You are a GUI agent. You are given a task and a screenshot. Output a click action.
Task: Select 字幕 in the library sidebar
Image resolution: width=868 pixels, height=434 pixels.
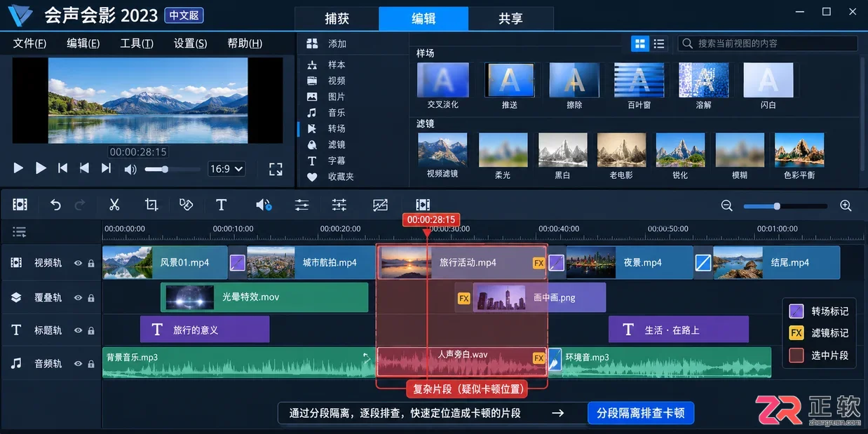pos(337,161)
